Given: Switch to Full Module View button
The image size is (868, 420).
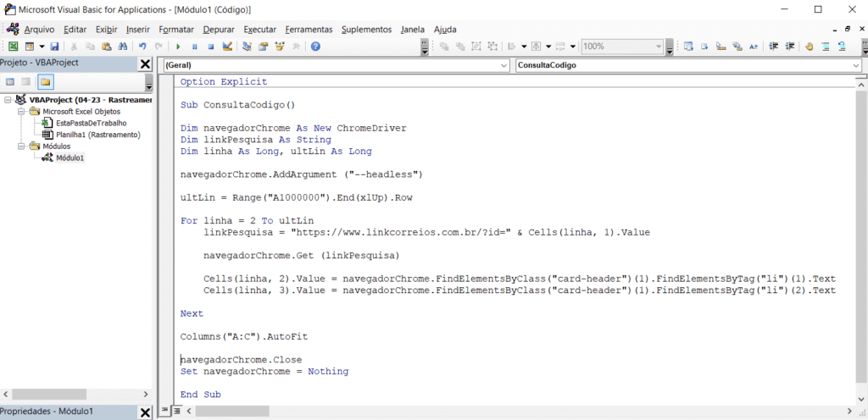Looking at the screenshot, I should pos(176,412).
